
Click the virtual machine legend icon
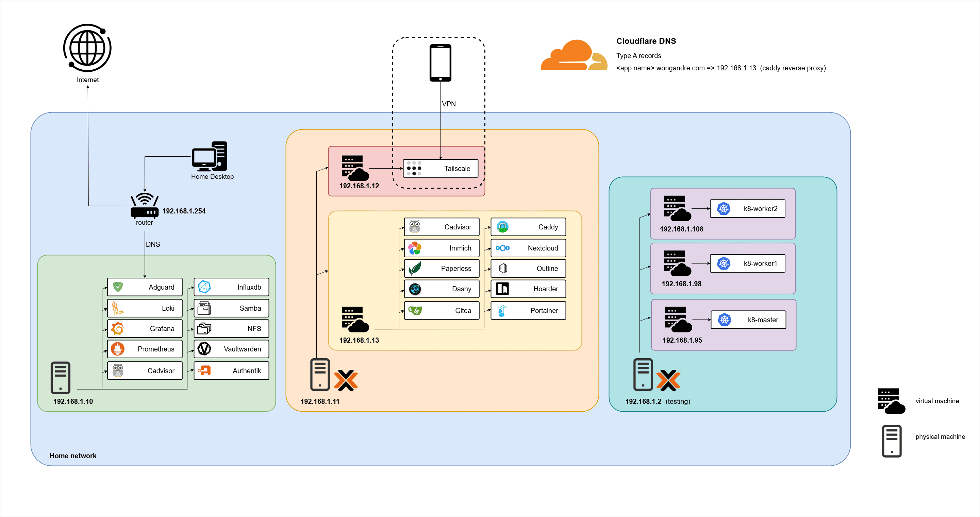(x=891, y=401)
